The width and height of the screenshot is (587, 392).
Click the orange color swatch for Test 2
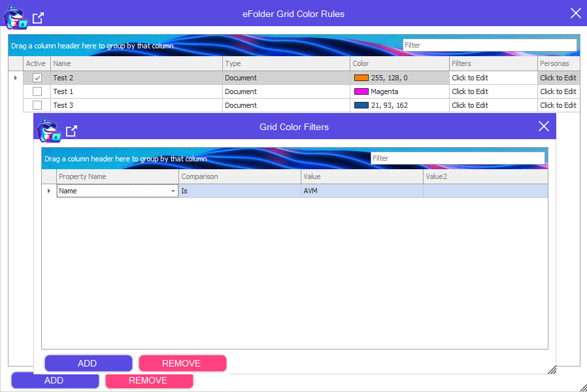tap(361, 78)
